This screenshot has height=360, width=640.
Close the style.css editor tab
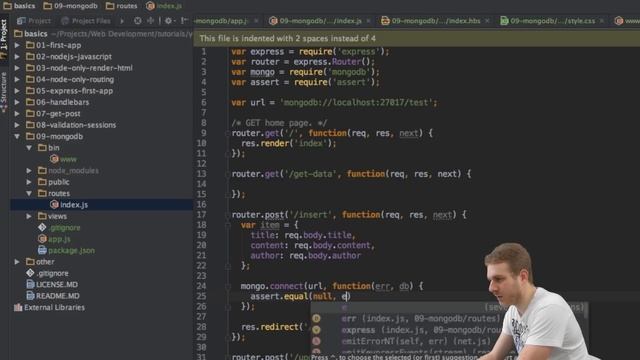tap(602, 20)
